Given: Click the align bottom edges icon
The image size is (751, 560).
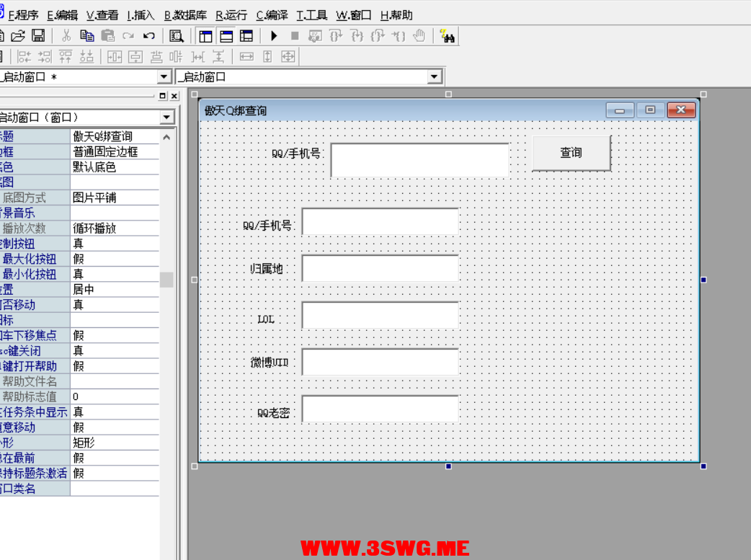Looking at the screenshot, I should [x=86, y=56].
